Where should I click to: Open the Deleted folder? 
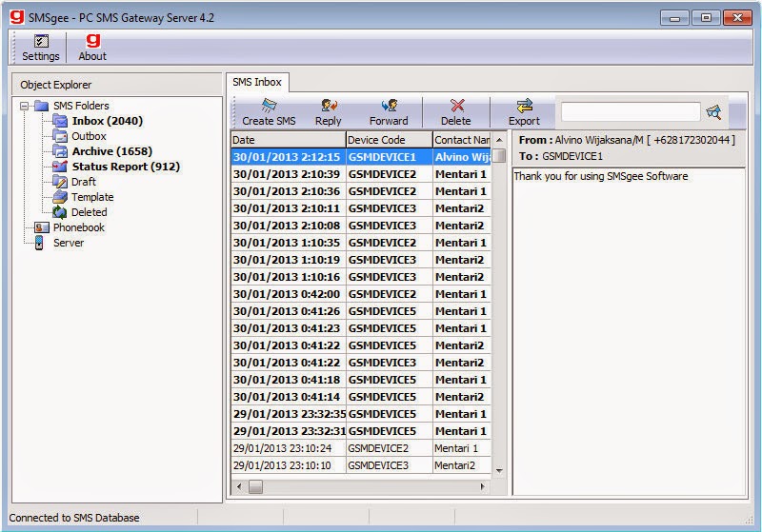89,212
